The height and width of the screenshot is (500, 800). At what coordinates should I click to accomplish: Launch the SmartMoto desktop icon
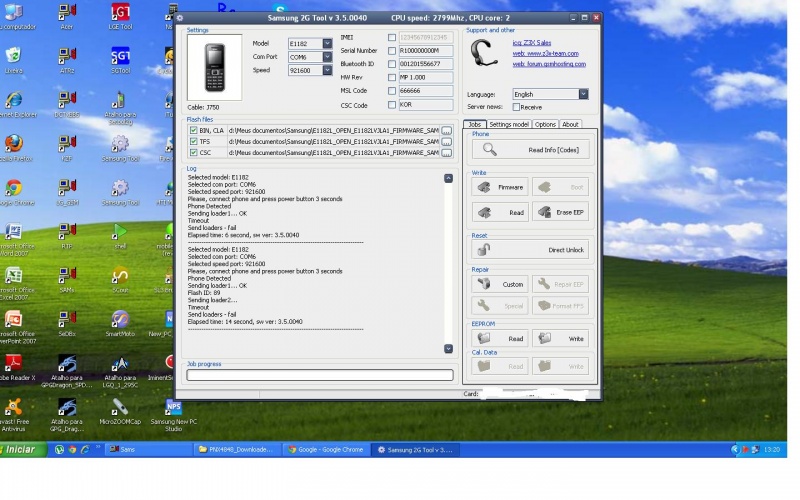point(120,323)
